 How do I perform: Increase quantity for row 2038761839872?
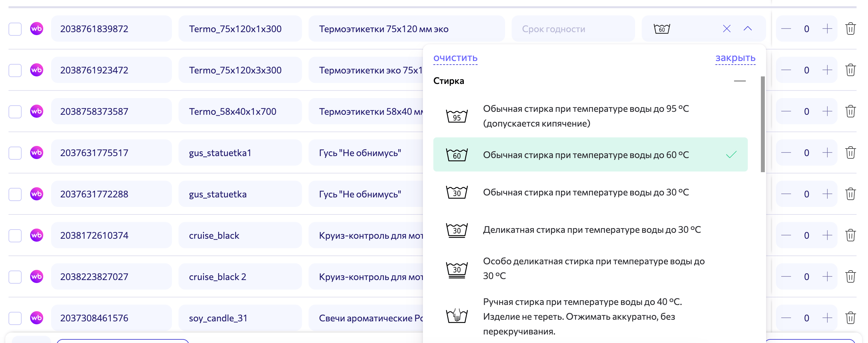(827, 29)
